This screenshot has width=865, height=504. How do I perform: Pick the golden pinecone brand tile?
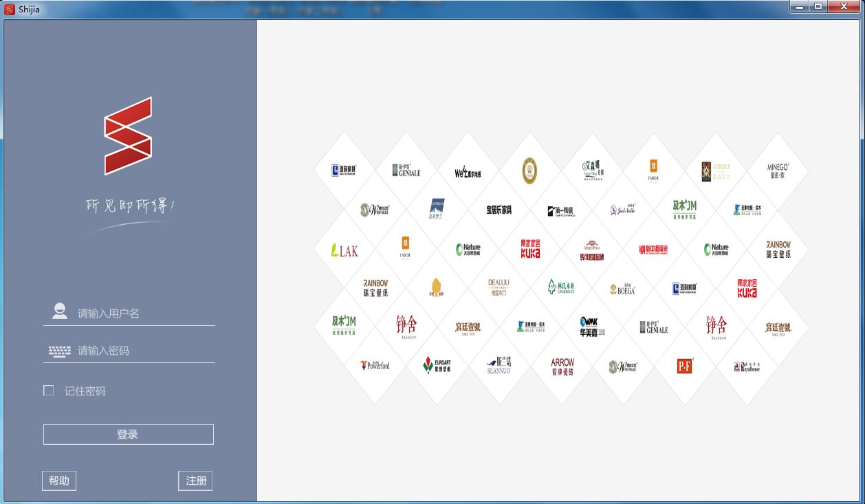coord(437,288)
